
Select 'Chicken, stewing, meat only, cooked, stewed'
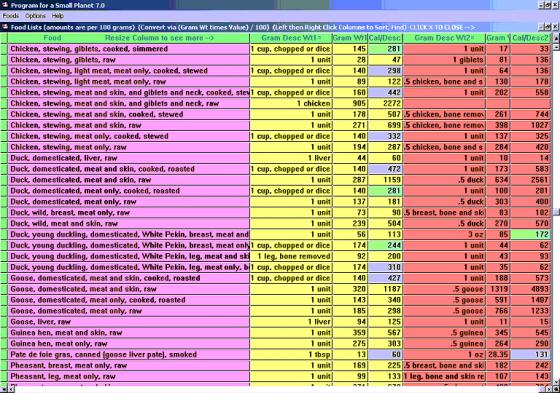tap(129, 136)
